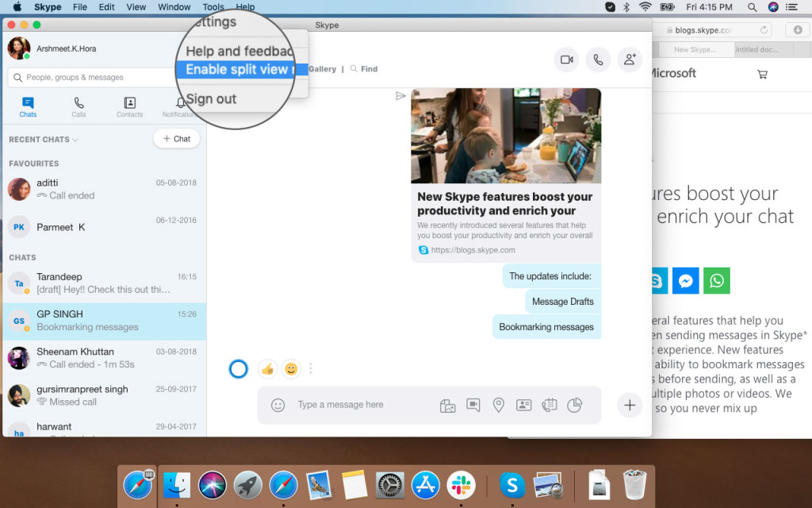This screenshot has height=508, width=812.
Task: Add people to the conversation
Action: click(630, 60)
